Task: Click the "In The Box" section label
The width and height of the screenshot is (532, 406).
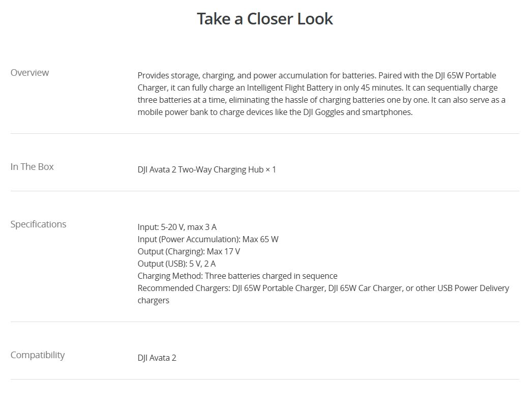Action: point(32,167)
